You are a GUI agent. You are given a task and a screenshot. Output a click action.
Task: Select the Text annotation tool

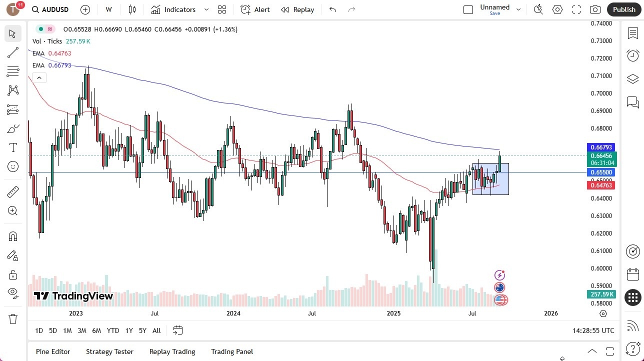(13, 147)
